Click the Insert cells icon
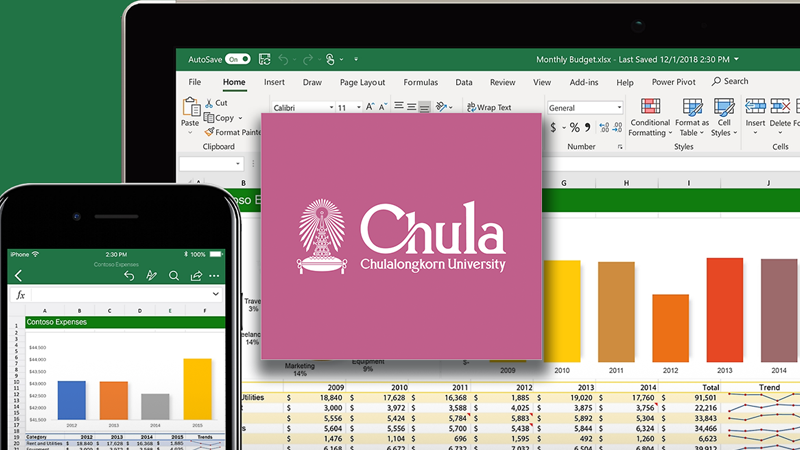The image size is (800, 450). (755, 106)
